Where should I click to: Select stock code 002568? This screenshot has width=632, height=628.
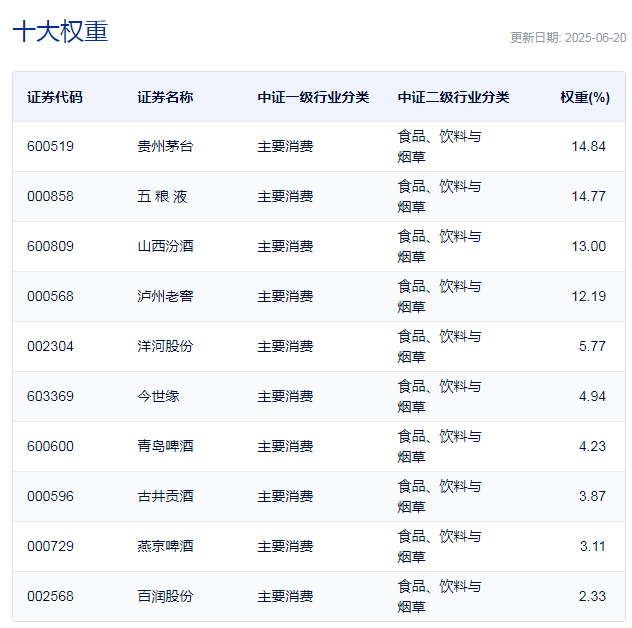point(50,596)
